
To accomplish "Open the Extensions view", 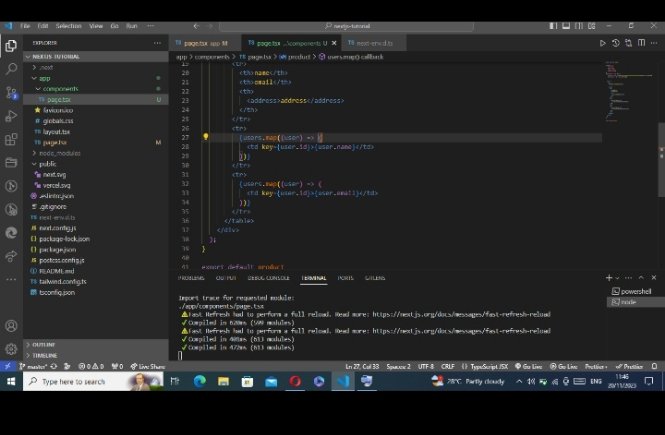I will coord(11,139).
